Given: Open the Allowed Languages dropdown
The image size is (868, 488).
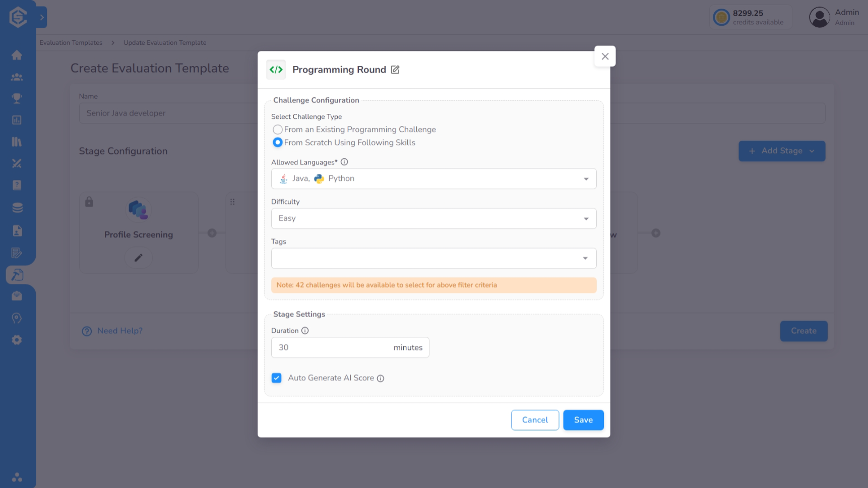Looking at the screenshot, I should click(433, 178).
